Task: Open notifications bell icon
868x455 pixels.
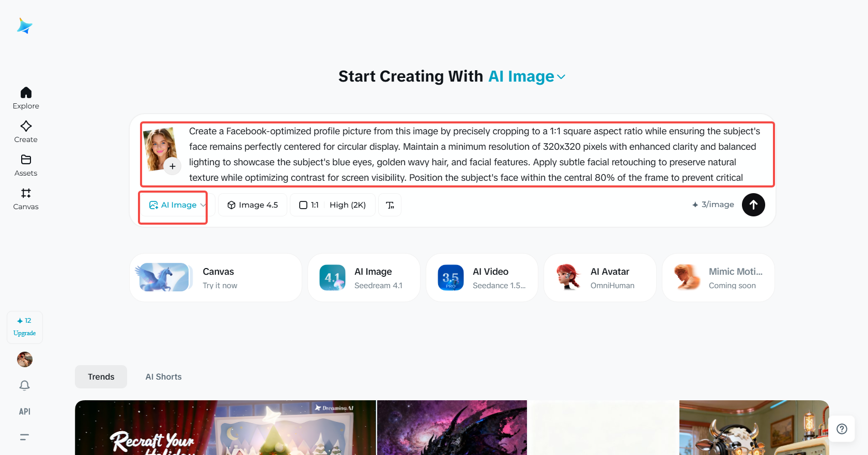Action: tap(25, 385)
